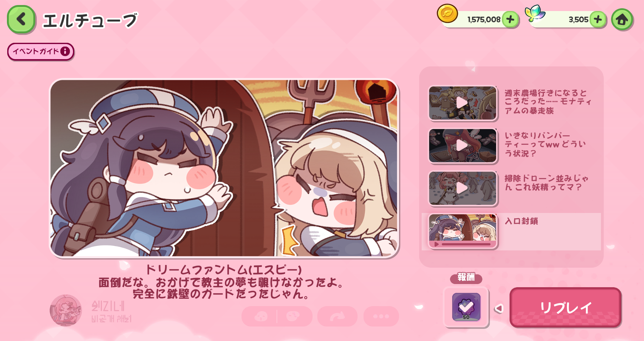Open the channel avatar profile picture
This screenshot has height=341, width=644.
coord(66,310)
